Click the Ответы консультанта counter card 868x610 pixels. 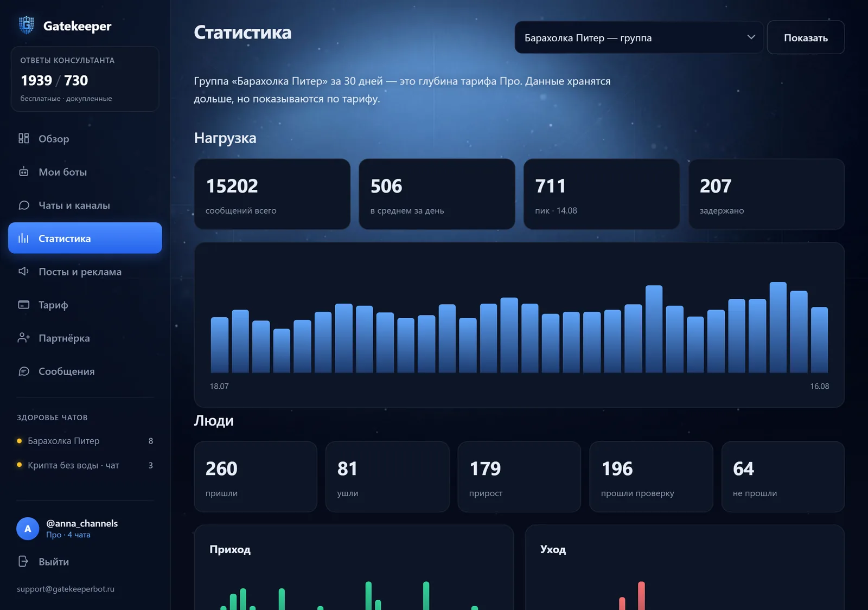pyautogui.click(x=85, y=79)
